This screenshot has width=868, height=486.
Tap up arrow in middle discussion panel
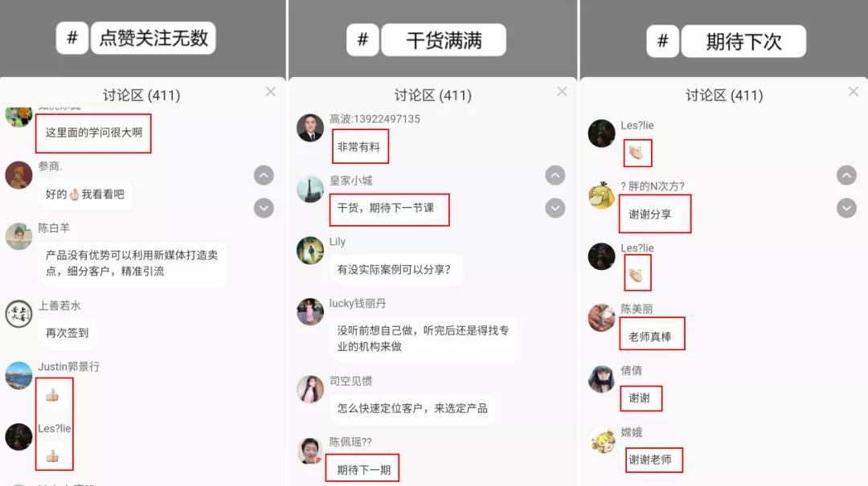point(555,175)
